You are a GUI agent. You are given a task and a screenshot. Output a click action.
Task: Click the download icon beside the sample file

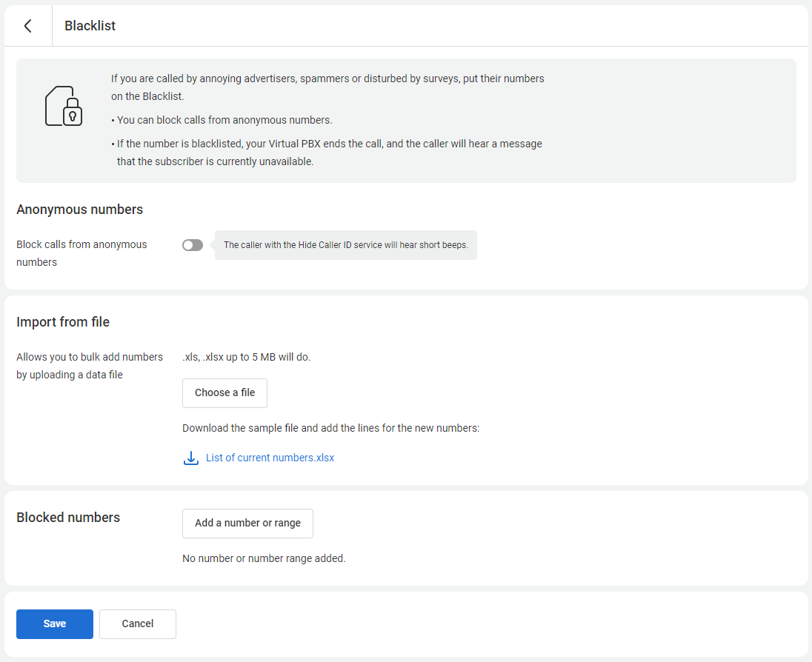191,458
